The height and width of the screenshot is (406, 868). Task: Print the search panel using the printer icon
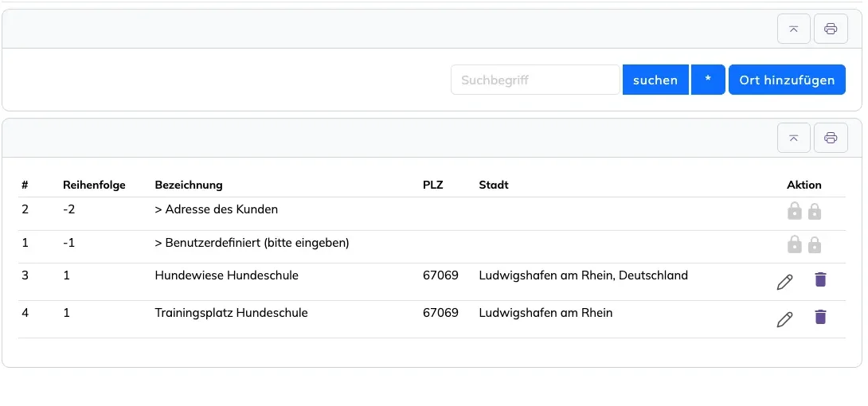[x=831, y=29]
